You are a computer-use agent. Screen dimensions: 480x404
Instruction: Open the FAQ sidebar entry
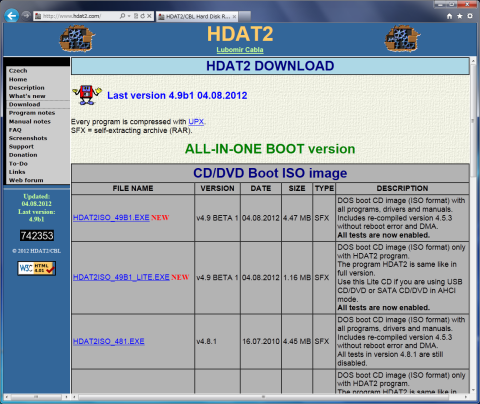point(15,130)
